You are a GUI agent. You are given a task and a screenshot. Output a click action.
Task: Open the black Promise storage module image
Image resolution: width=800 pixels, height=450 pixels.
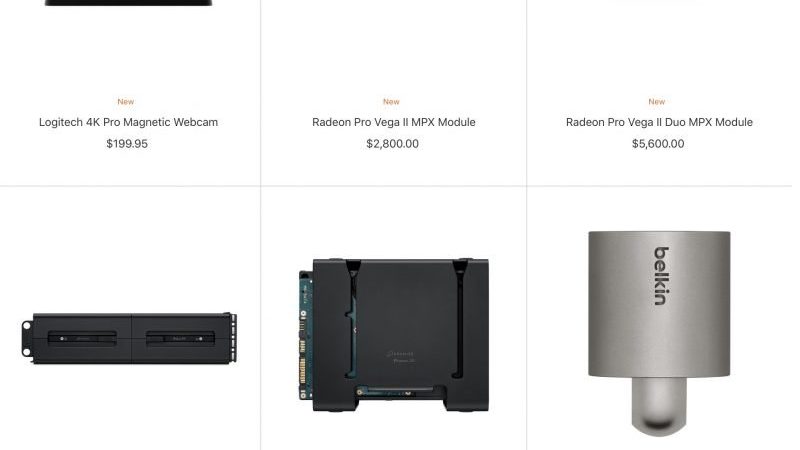pos(393,335)
